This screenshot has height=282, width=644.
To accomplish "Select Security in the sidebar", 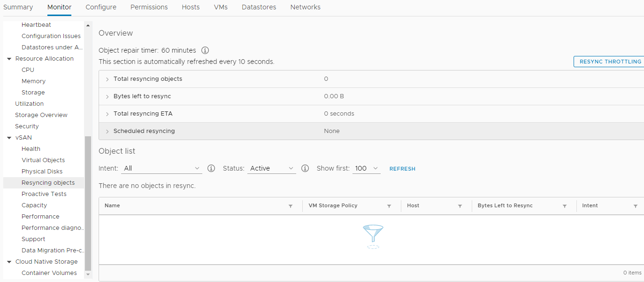I will point(27,126).
